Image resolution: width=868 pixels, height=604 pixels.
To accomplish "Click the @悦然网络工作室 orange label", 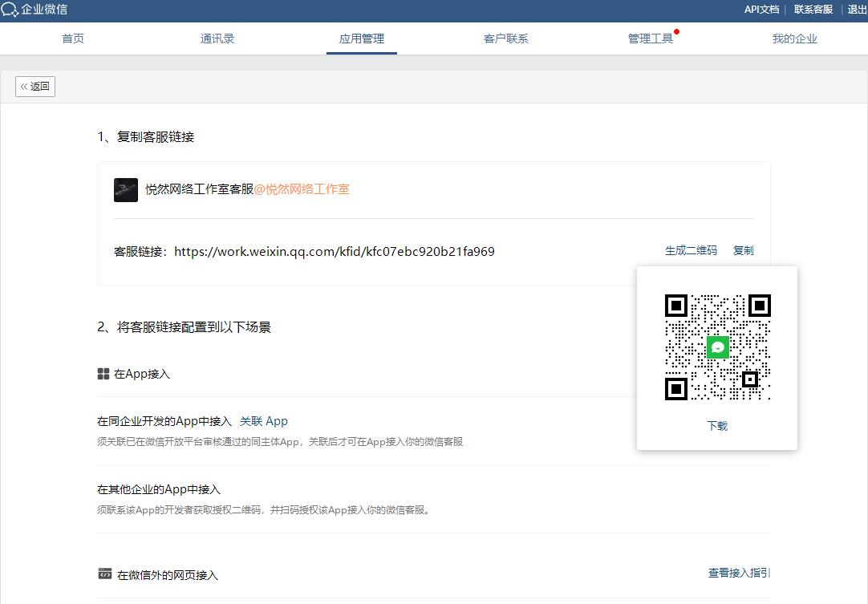I will tap(302, 189).
